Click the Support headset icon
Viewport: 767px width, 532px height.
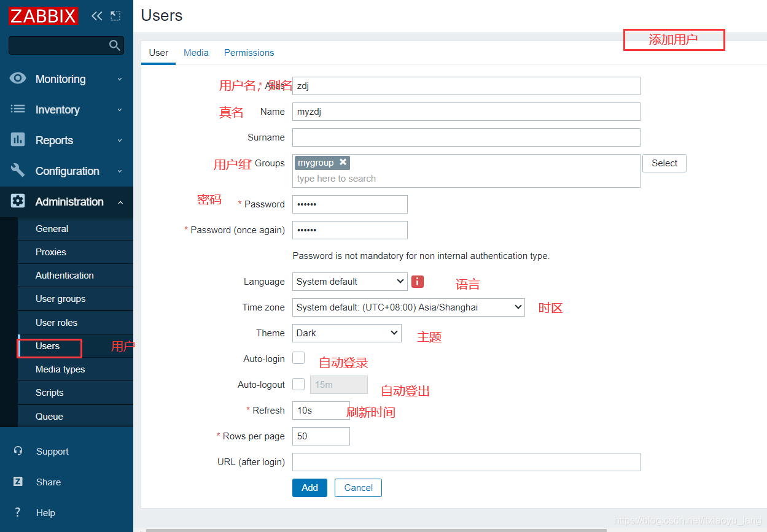(x=18, y=451)
